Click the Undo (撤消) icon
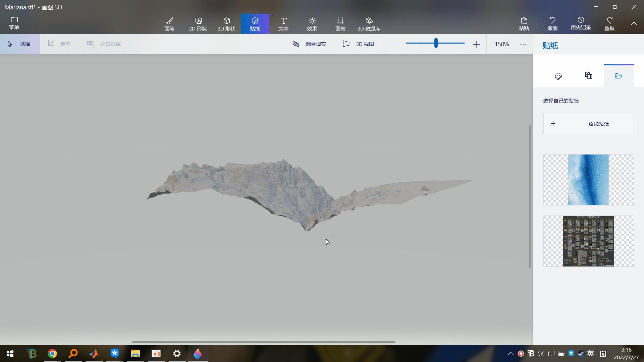Screen dimensions: 644x362 (552, 21)
